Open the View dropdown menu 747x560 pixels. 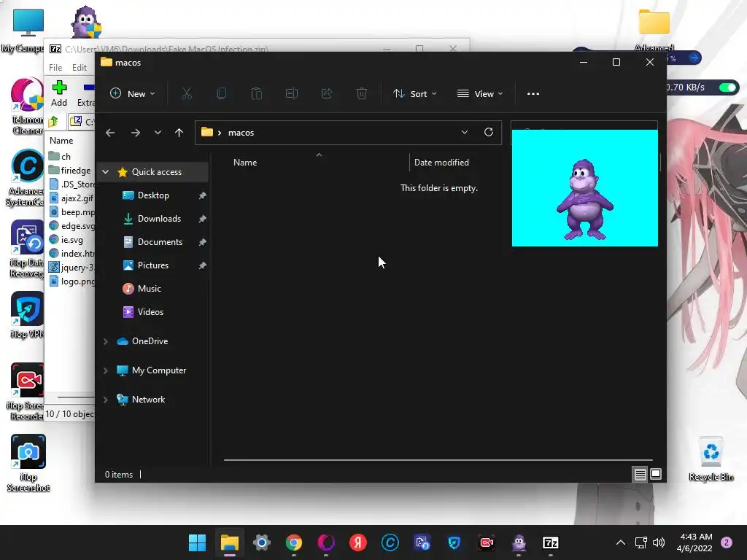[480, 94]
